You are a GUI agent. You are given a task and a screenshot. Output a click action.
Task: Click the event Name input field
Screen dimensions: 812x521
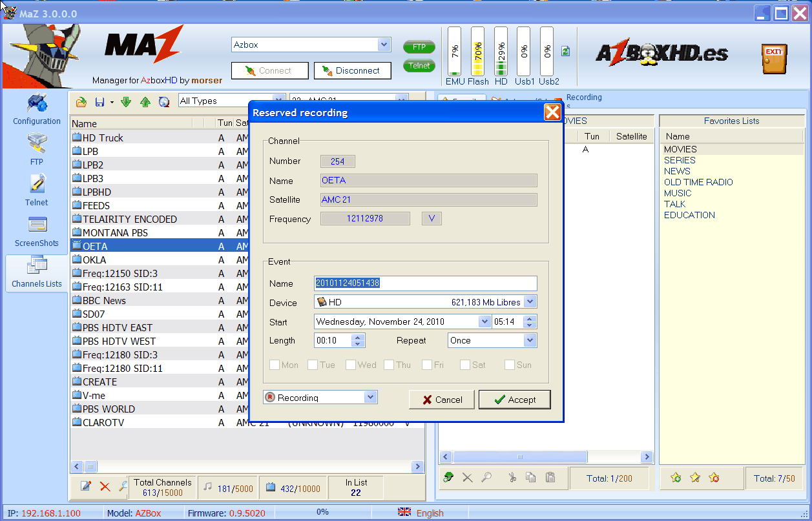pyautogui.click(x=426, y=283)
